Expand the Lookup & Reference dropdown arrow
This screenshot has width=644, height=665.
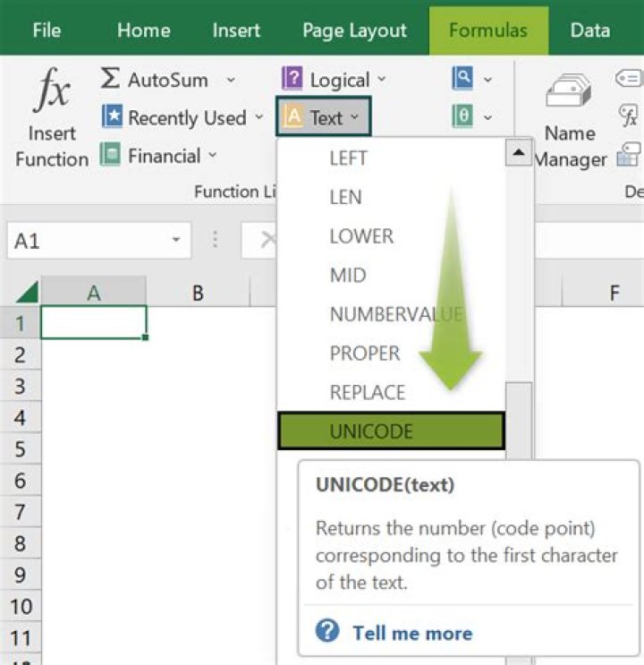(488, 80)
